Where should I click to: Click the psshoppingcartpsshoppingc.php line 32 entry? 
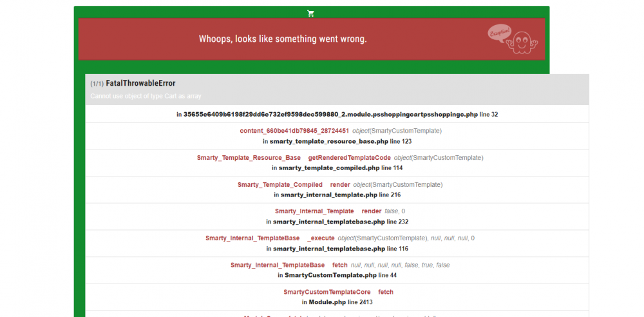tap(337, 114)
